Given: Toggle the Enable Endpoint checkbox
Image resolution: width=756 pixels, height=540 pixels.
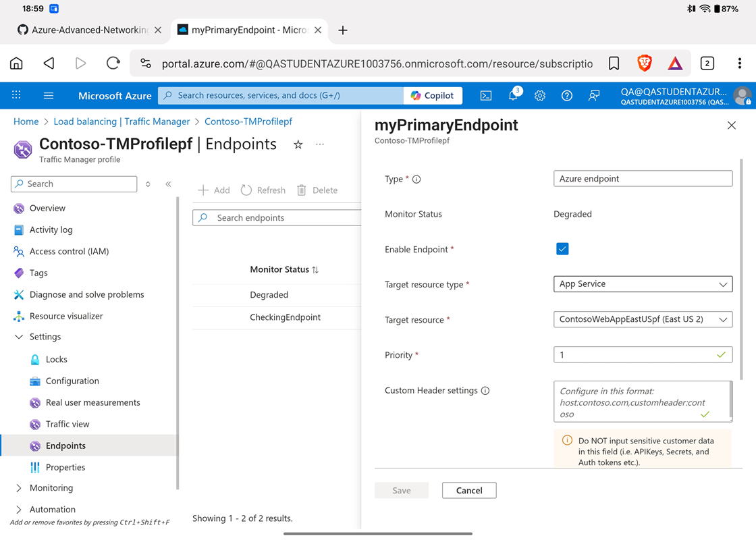Looking at the screenshot, I should (x=562, y=249).
